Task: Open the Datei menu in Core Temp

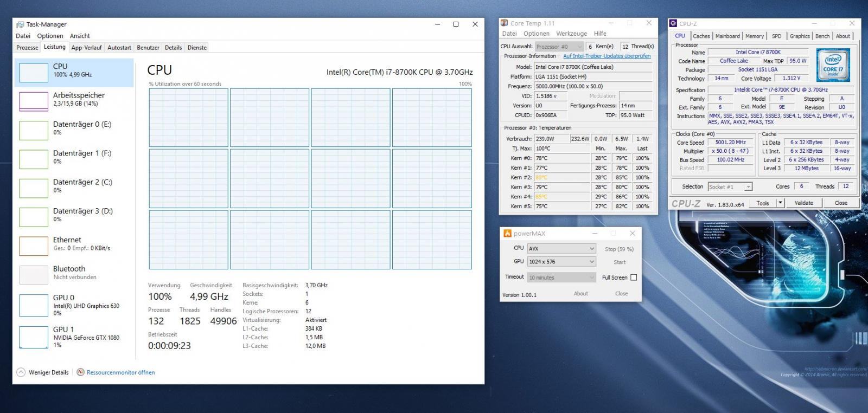Action: 509,34
